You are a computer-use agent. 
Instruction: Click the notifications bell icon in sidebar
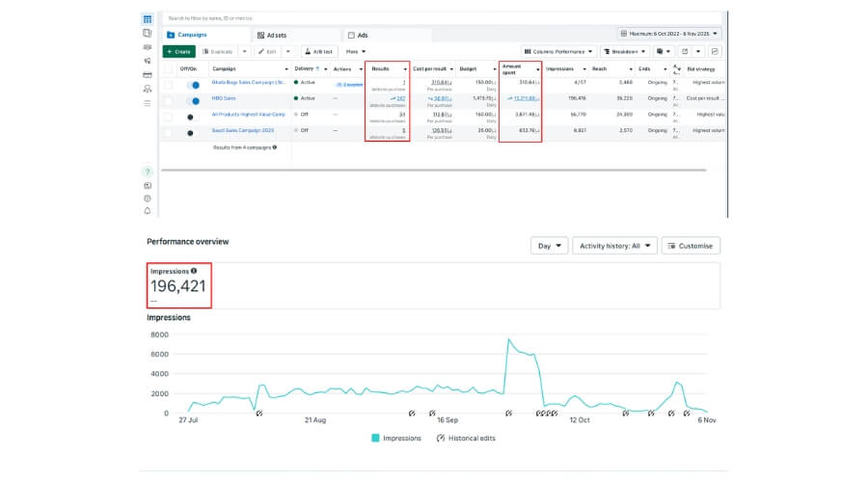point(148,211)
